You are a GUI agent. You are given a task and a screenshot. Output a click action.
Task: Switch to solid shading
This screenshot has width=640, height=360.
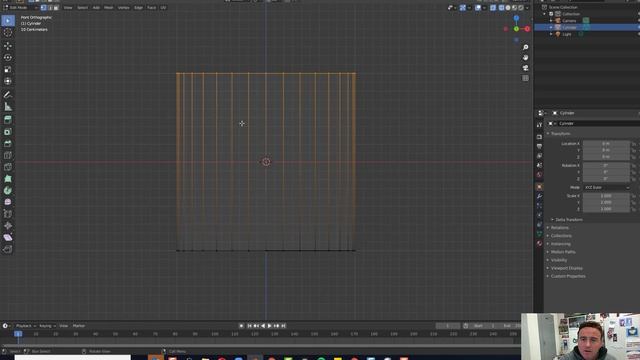coord(508,7)
